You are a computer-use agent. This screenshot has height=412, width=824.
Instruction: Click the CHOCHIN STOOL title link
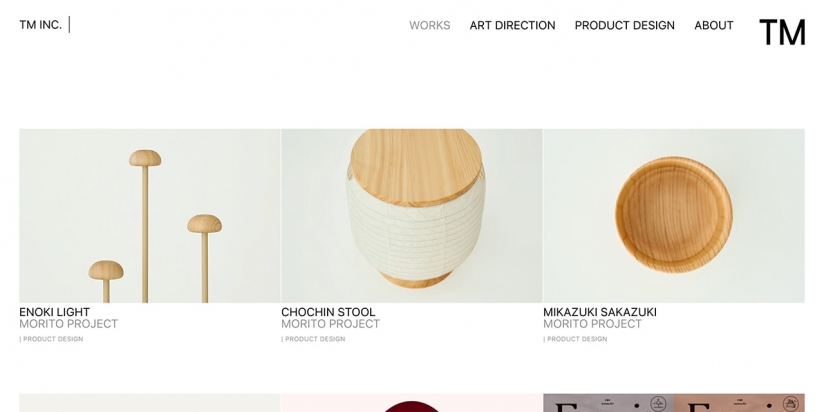pyautogui.click(x=328, y=312)
